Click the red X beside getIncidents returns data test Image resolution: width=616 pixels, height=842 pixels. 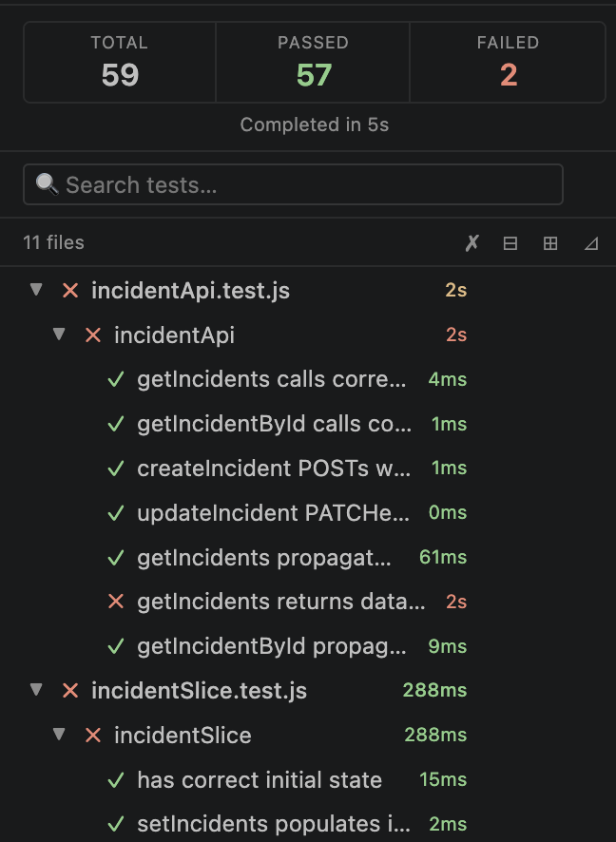tap(116, 602)
